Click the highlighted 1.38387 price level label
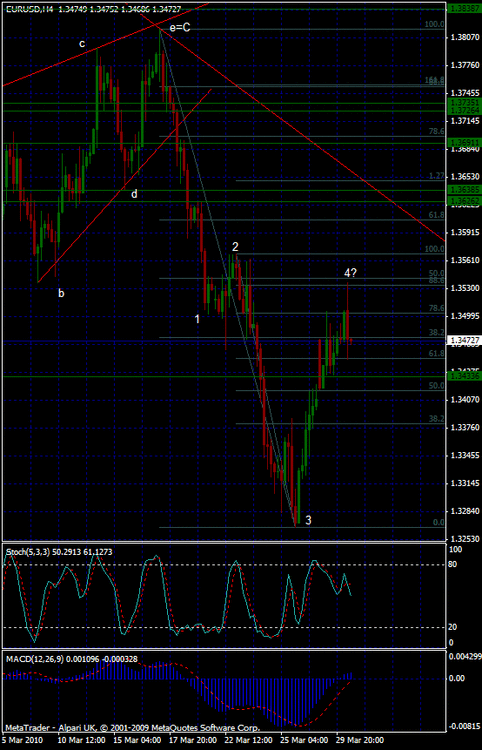Viewport: 482px width, 750px height. (463, 9)
